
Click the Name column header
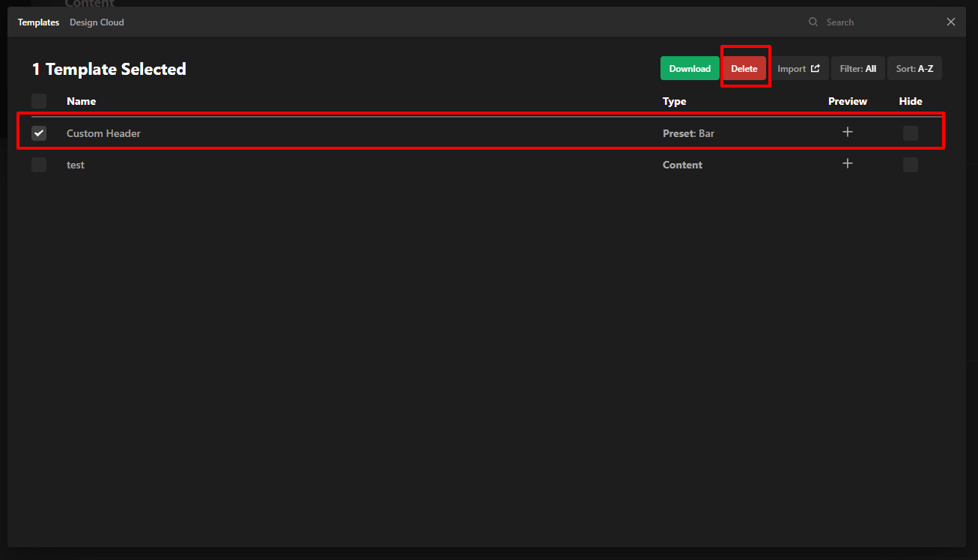(81, 101)
